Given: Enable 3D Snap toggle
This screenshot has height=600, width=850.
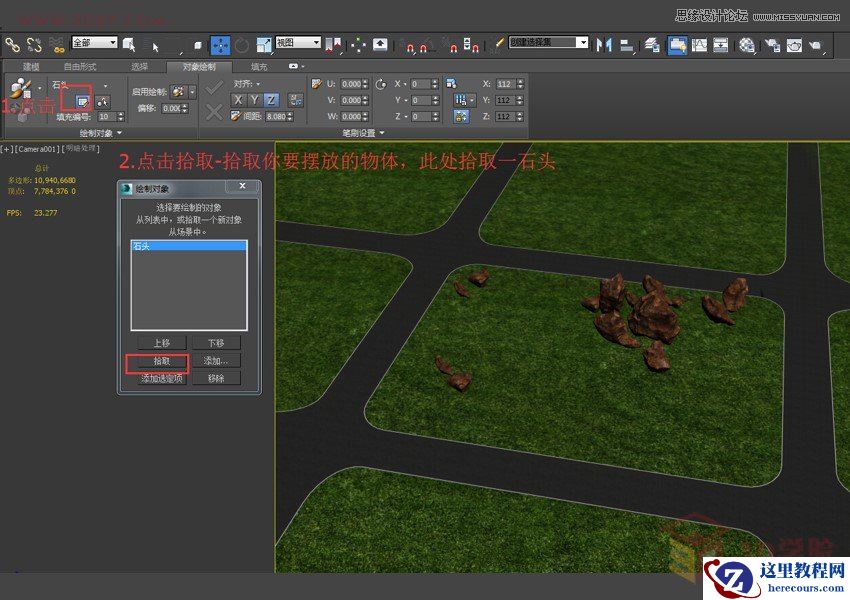Looking at the screenshot, I should point(410,44).
